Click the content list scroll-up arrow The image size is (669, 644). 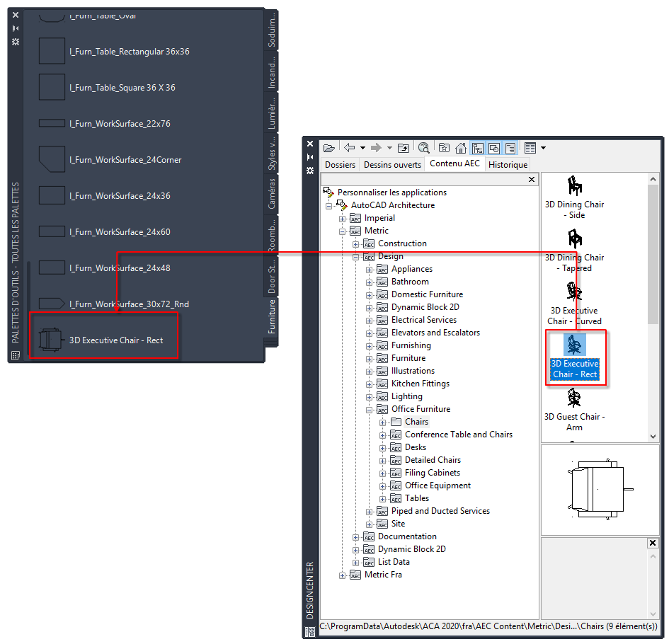653,179
